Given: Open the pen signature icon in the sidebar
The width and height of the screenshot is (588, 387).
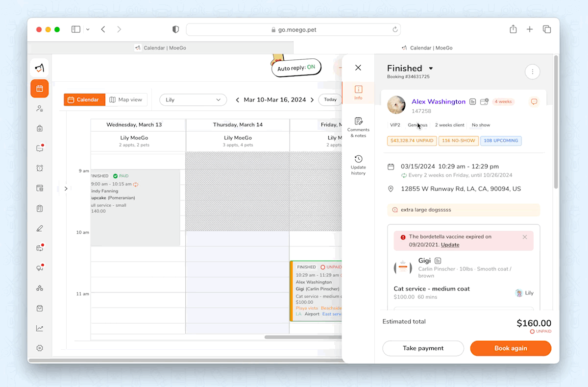Looking at the screenshot, I should pyautogui.click(x=40, y=228).
